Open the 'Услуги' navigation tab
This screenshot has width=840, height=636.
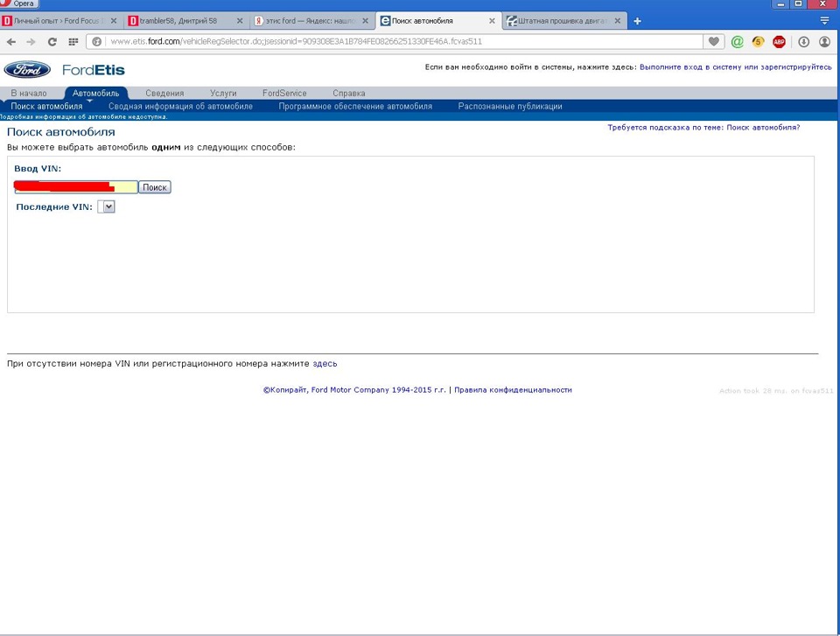pyautogui.click(x=223, y=94)
